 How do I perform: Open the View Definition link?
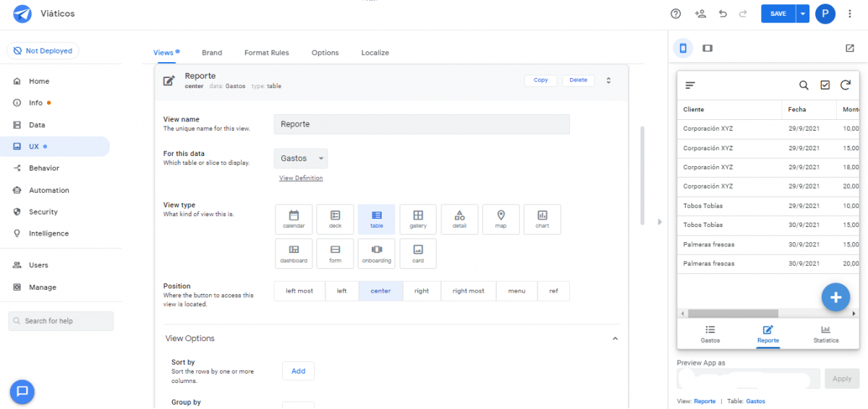click(301, 178)
